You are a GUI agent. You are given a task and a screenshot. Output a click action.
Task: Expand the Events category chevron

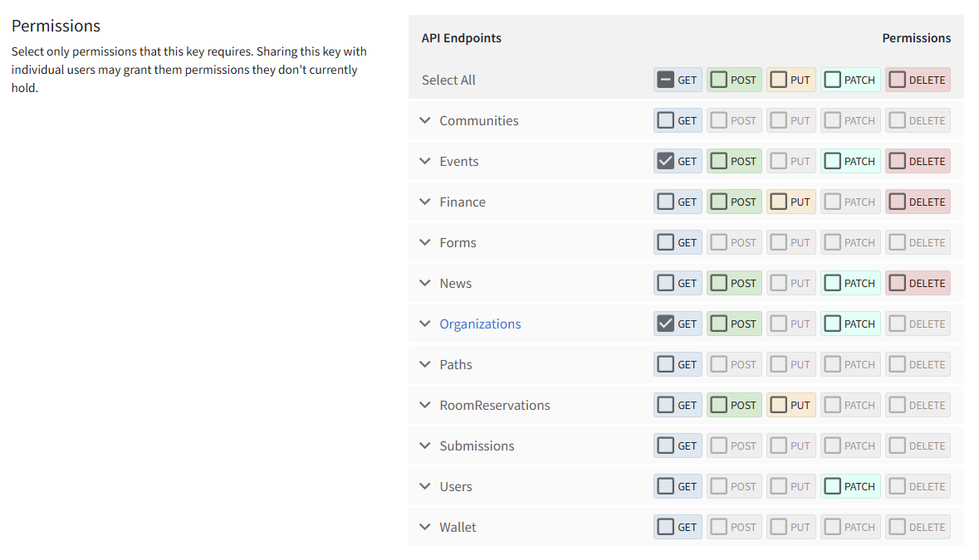coord(425,161)
